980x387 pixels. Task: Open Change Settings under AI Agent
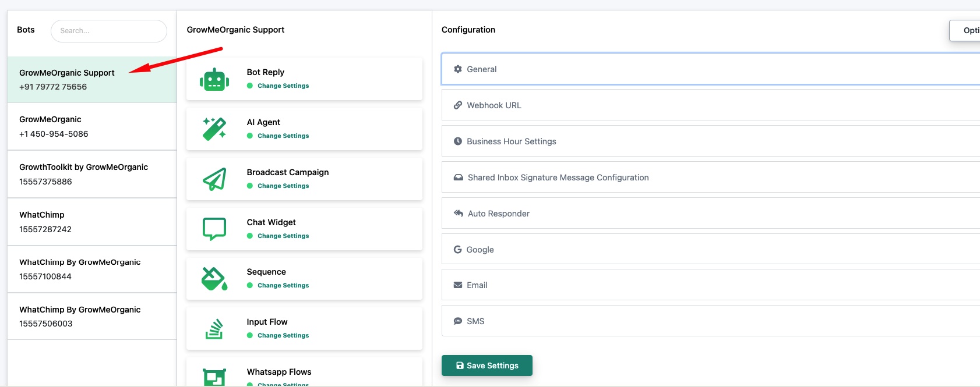(x=283, y=136)
